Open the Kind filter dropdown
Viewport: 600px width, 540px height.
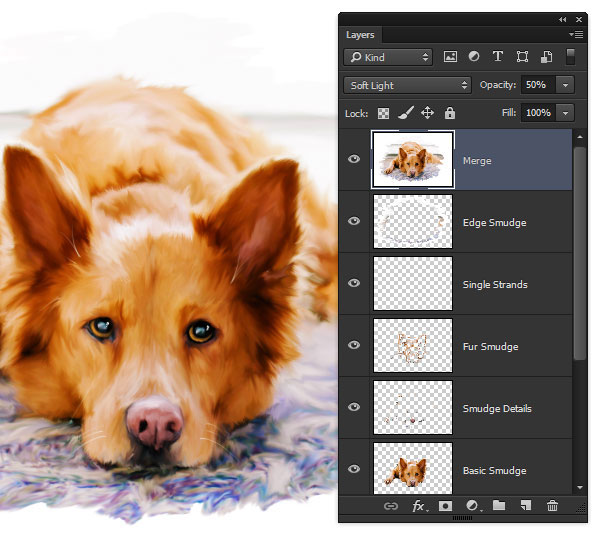pyautogui.click(x=388, y=57)
